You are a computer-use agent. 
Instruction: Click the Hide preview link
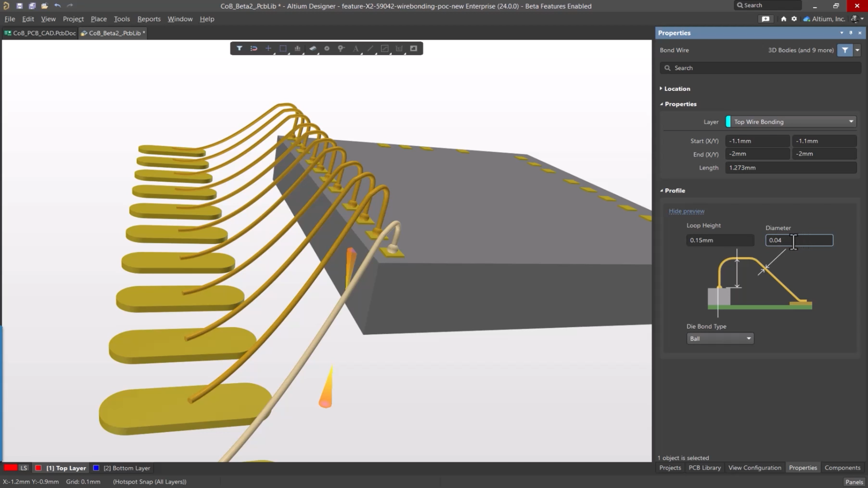pos(686,211)
